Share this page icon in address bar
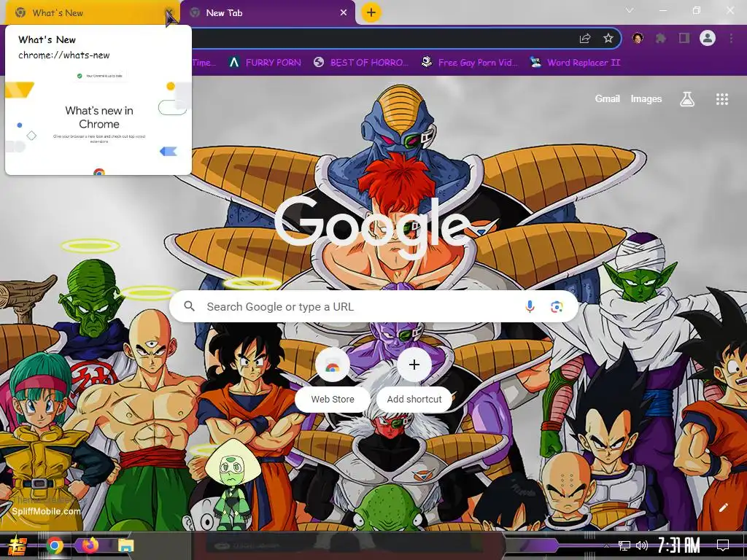This screenshot has height=560, width=747. point(584,39)
